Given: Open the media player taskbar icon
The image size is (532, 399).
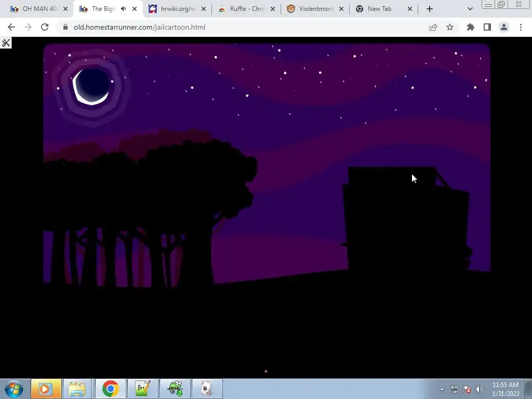Looking at the screenshot, I should [x=46, y=389].
